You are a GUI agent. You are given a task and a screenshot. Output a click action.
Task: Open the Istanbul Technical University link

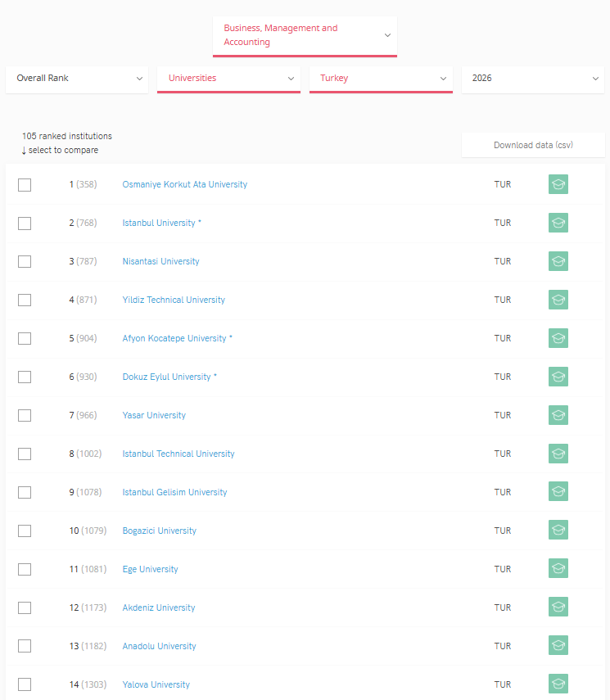178,454
